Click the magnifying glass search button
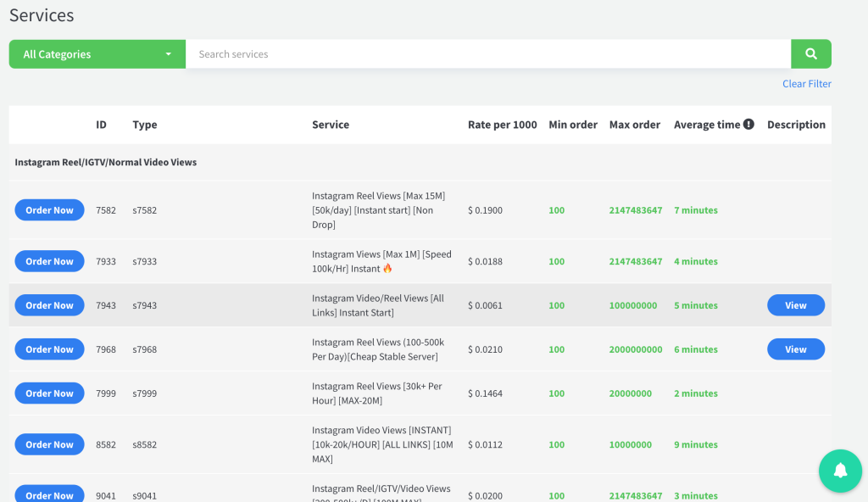 tap(810, 54)
